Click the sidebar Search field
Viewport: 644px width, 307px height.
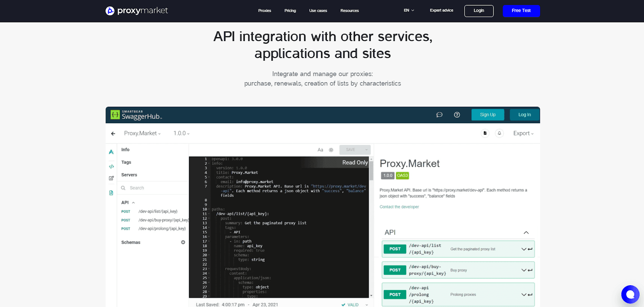[153, 188]
